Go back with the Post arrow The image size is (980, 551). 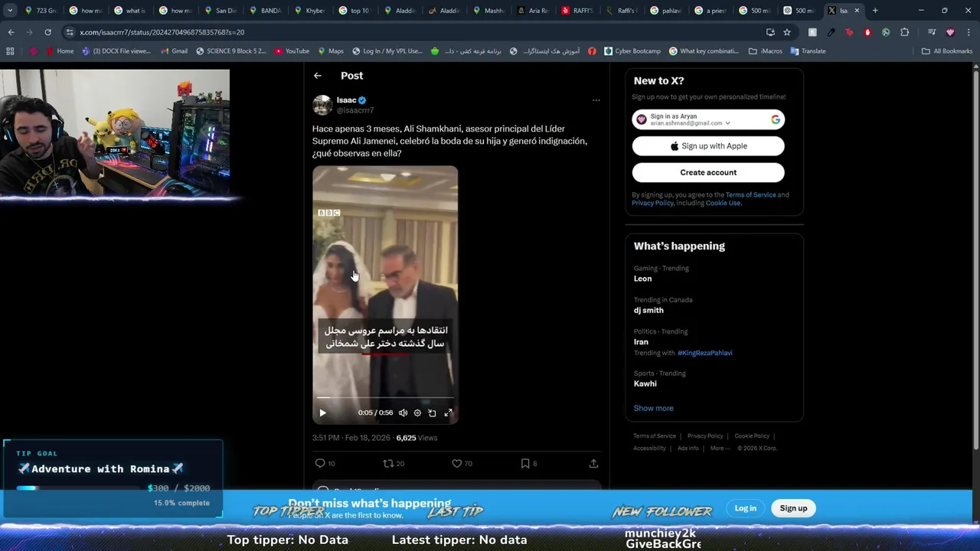317,76
